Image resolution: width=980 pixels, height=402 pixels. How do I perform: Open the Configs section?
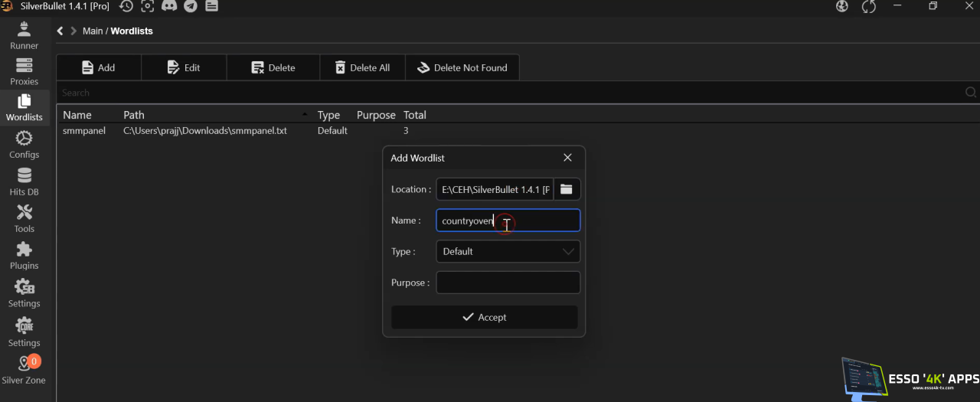click(x=24, y=144)
